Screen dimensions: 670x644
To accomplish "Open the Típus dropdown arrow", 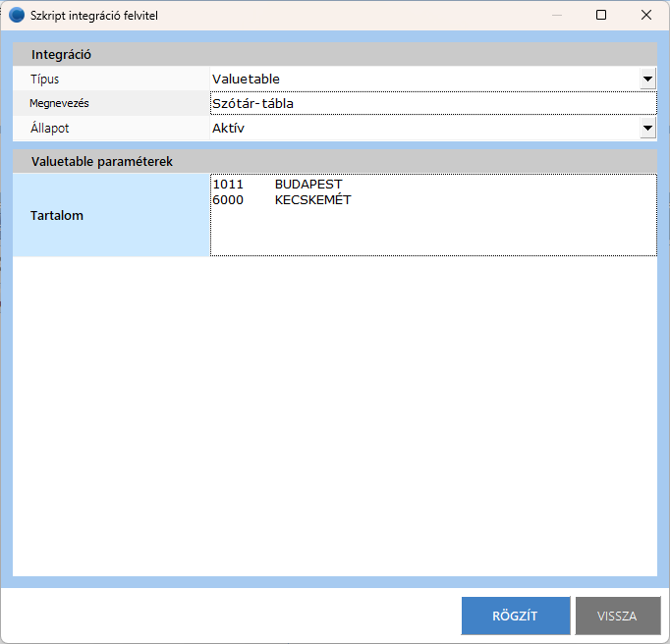I will click(647, 79).
